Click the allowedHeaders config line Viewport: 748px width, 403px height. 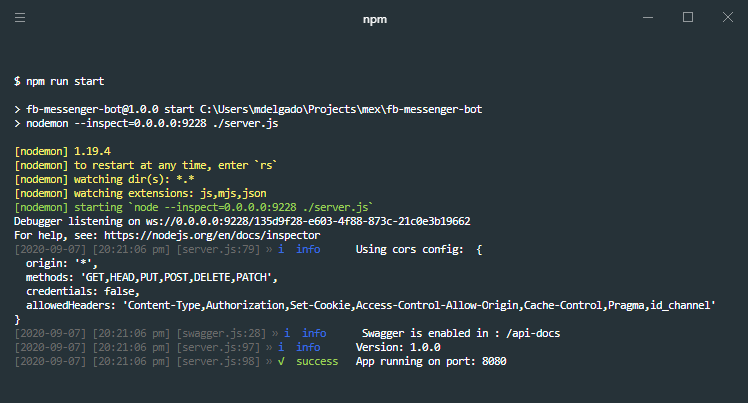coord(371,305)
